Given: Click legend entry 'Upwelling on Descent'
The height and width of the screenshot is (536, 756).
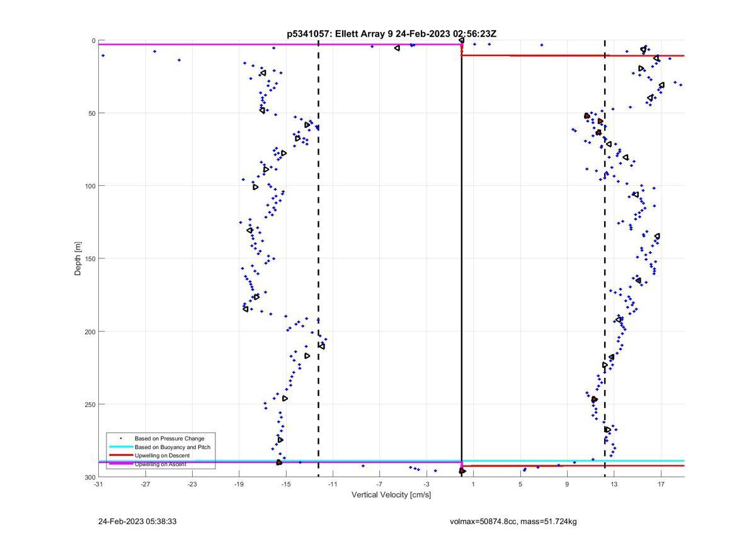Looking at the screenshot, I should tap(162, 455).
